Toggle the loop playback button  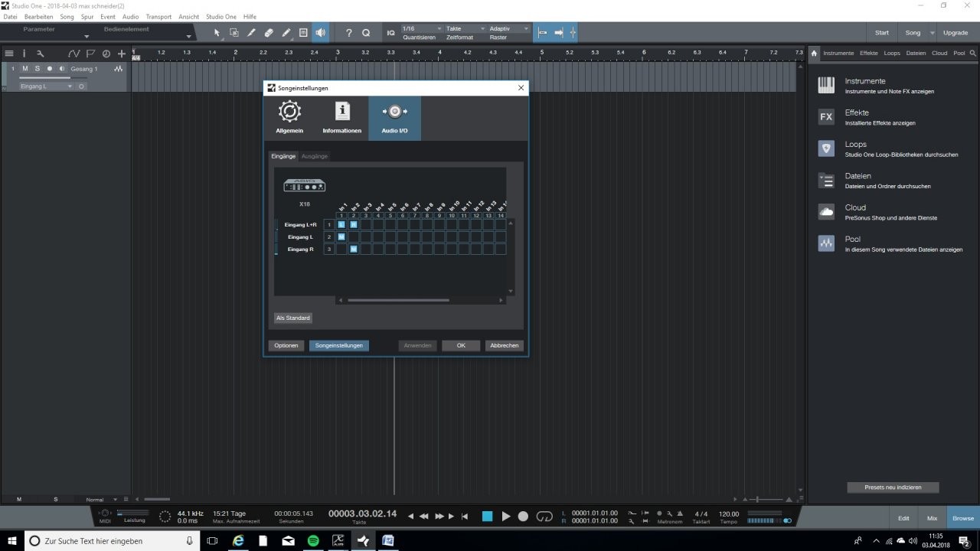point(544,517)
